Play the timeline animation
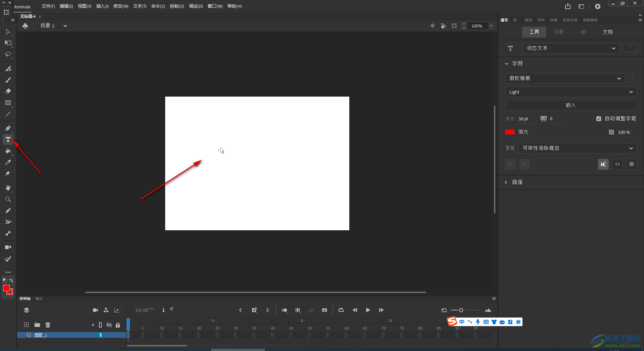644x351 pixels. click(x=368, y=310)
